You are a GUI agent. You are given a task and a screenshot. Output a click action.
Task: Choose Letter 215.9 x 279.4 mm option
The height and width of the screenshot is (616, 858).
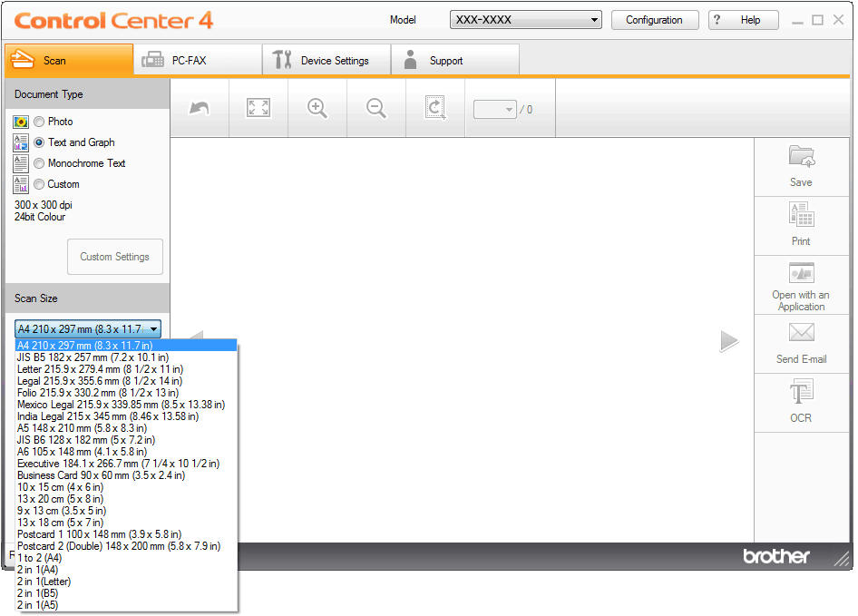coord(126,369)
